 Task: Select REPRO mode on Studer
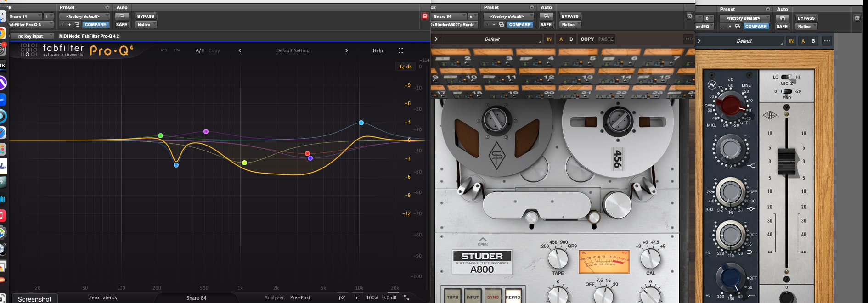click(513, 297)
